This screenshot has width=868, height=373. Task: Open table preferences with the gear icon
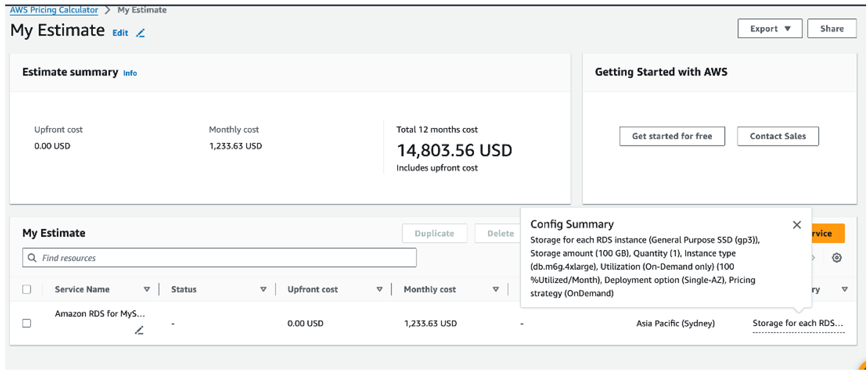pyautogui.click(x=837, y=258)
